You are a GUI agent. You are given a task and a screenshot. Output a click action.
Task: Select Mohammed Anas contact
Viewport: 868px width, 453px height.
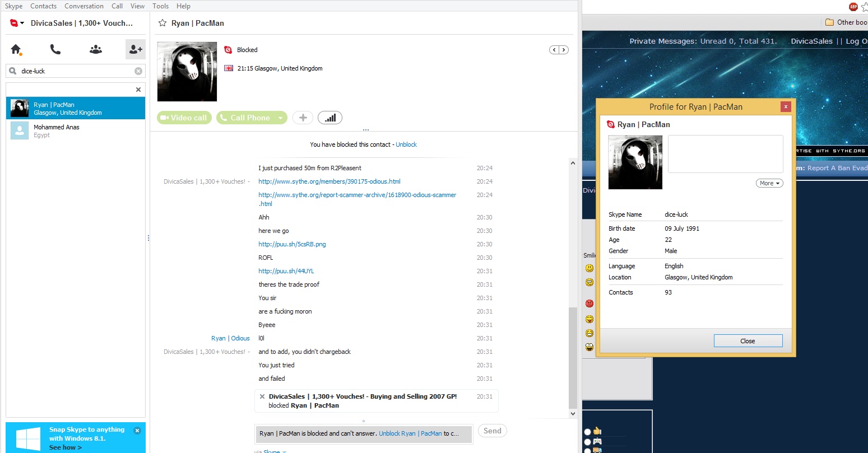coord(76,130)
